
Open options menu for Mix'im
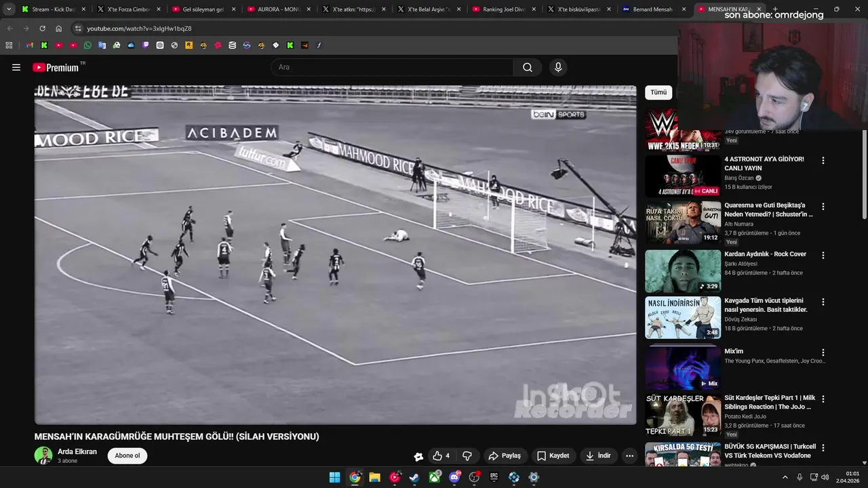point(823,352)
